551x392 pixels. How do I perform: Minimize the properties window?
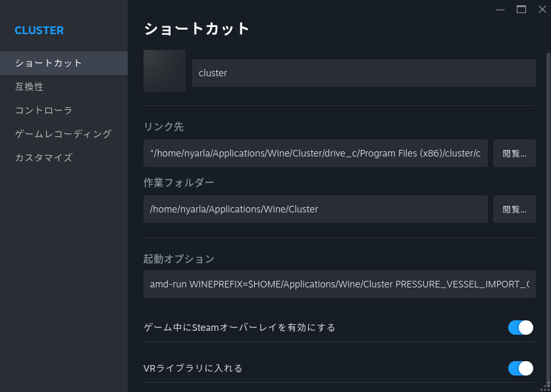click(500, 10)
